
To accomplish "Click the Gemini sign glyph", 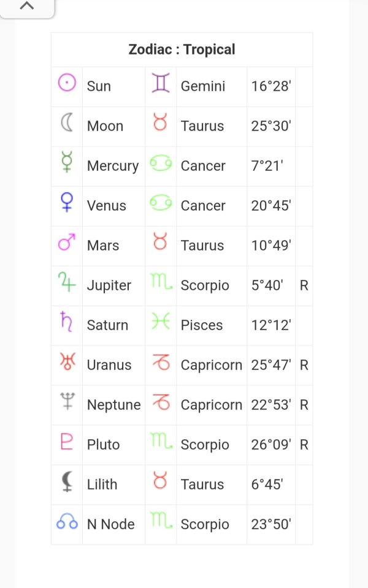I will point(161,83).
